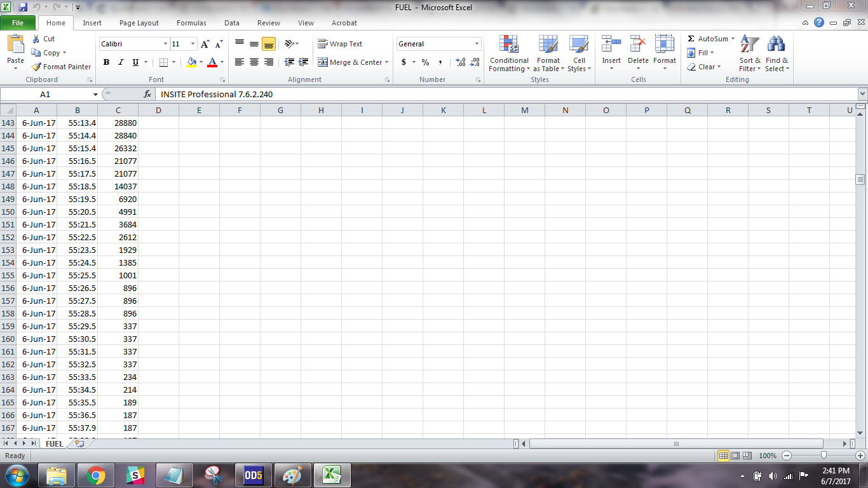Click the zoom slider handle at 100%
868x488 pixels.
coord(824,456)
